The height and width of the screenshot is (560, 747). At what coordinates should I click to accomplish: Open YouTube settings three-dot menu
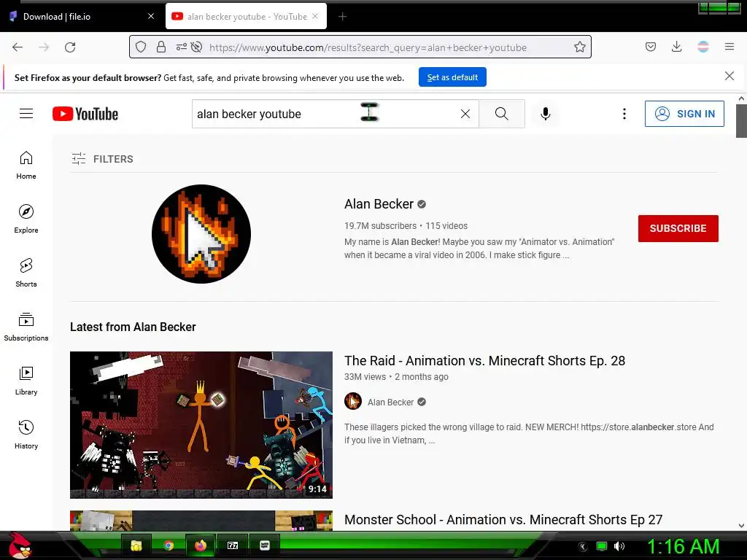[624, 114]
